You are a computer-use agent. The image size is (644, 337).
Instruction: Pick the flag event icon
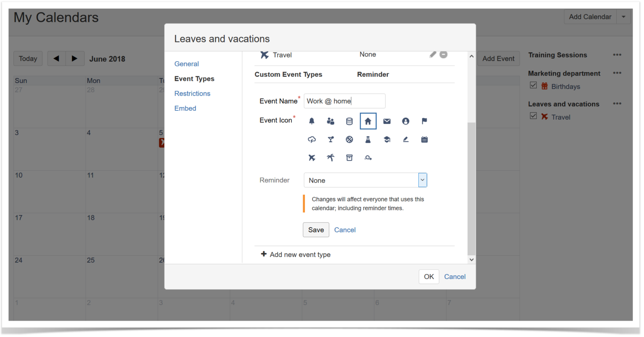(424, 121)
